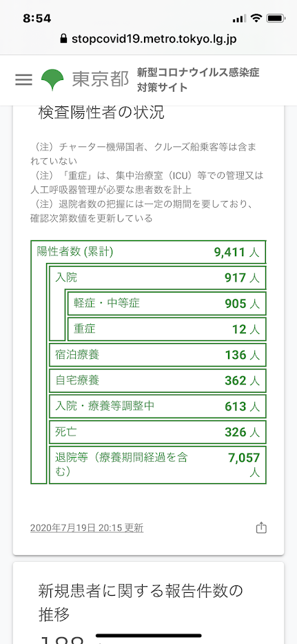297x644 pixels.
Task: Click the 新型コロナウイルス感染症対策サイト heading
Action: (198, 80)
